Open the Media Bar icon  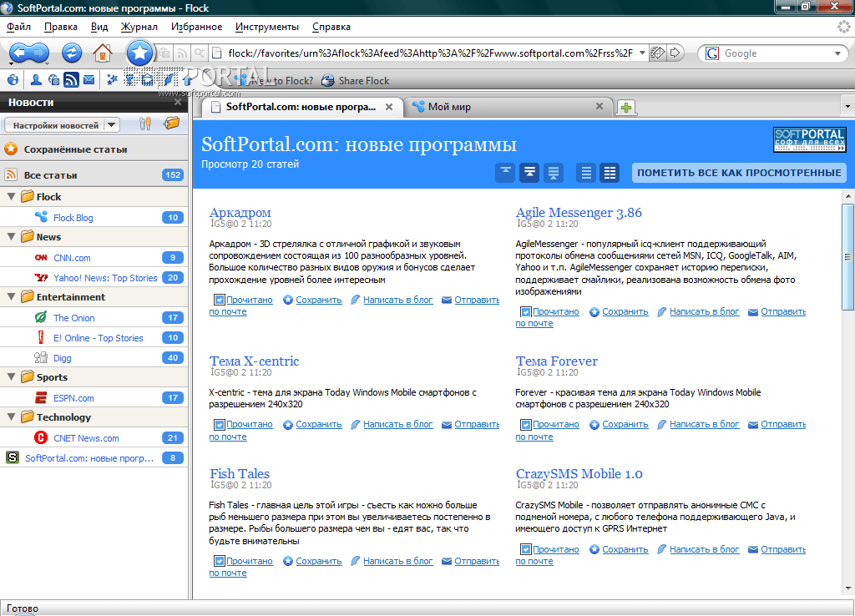click(53, 80)
